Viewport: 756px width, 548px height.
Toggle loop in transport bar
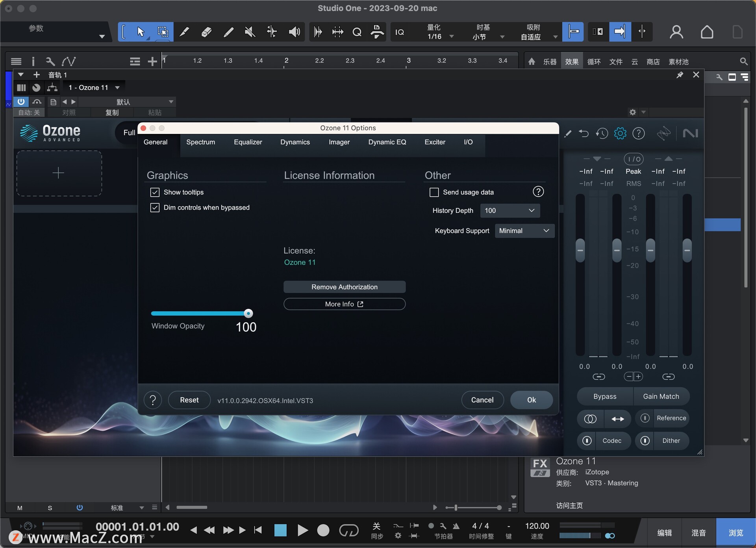click(x=348, y=530)
